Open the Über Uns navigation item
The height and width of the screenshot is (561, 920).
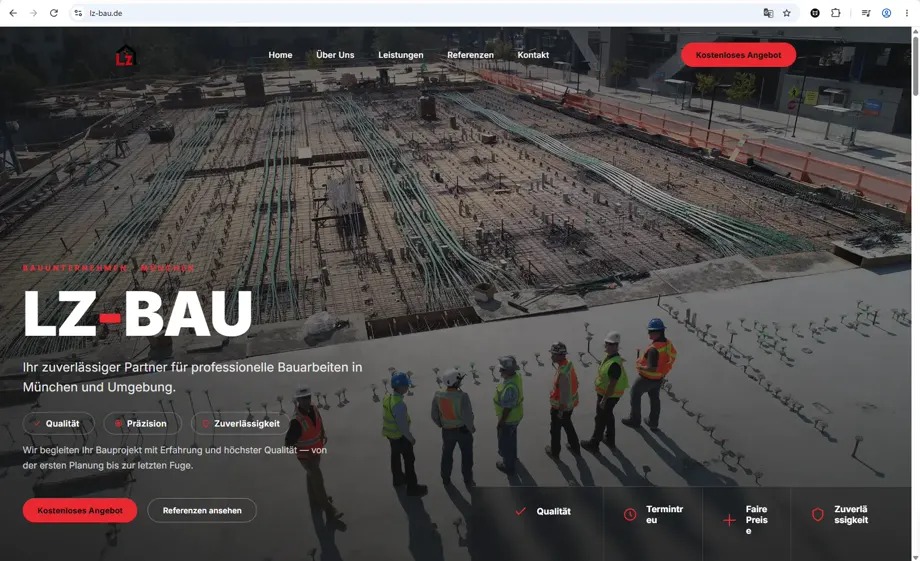pos(335,55)
